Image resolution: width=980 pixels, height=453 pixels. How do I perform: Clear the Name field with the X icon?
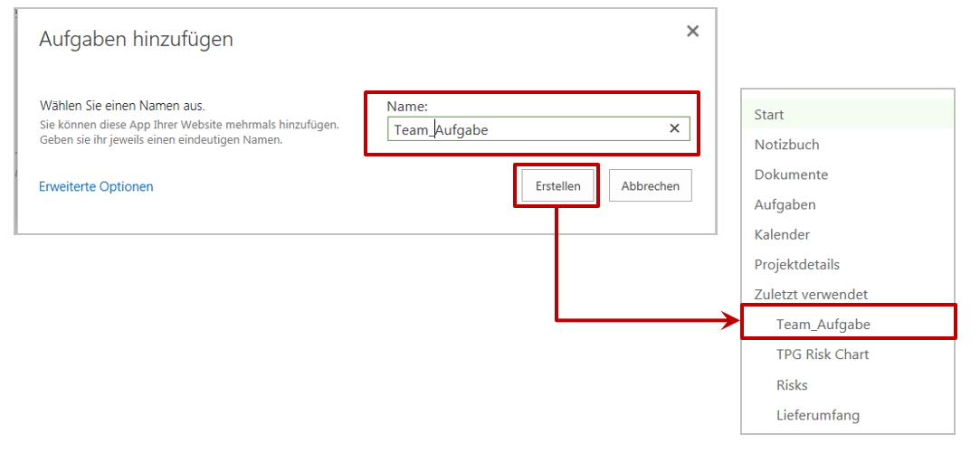coord(674,128)
